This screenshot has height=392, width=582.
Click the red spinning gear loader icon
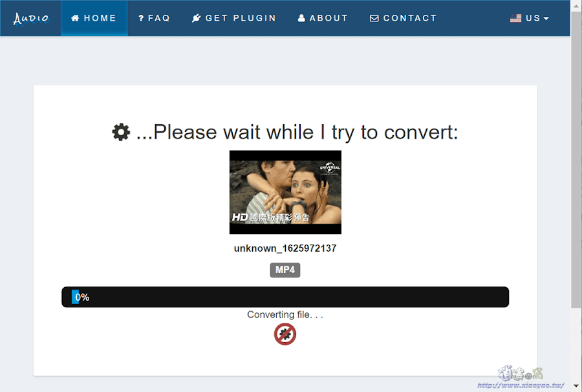(285, 334)
